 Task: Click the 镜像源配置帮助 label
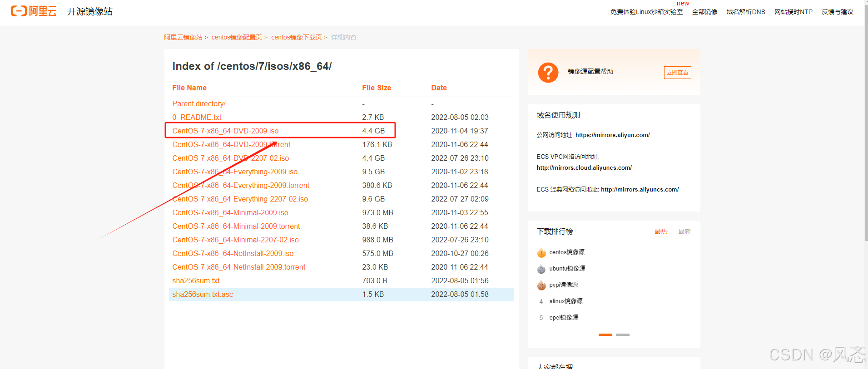[590, 71]
